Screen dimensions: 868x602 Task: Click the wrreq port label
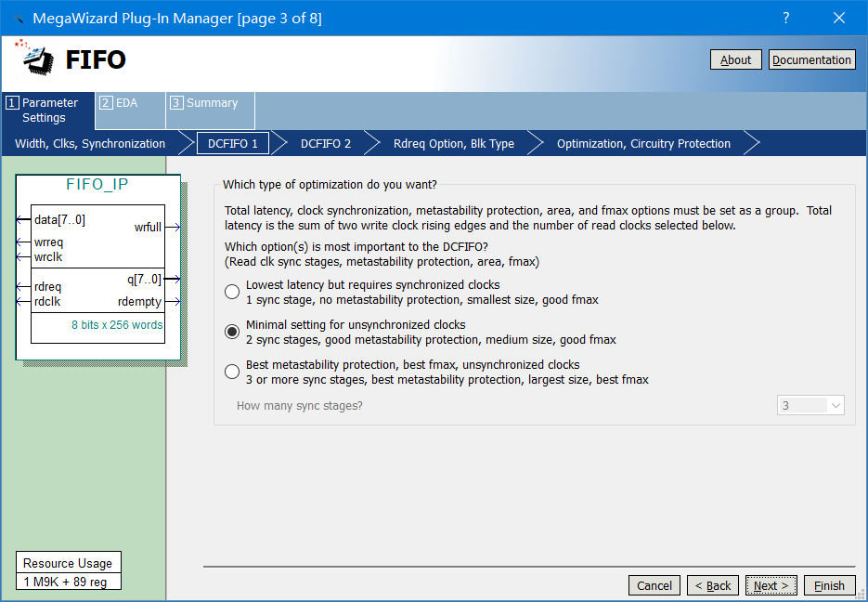coord(48,242)
